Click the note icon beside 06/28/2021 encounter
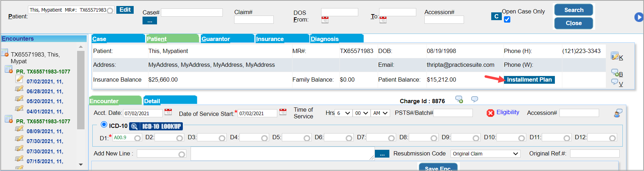Viewport: 644px width, 171px height. point(19,89)
